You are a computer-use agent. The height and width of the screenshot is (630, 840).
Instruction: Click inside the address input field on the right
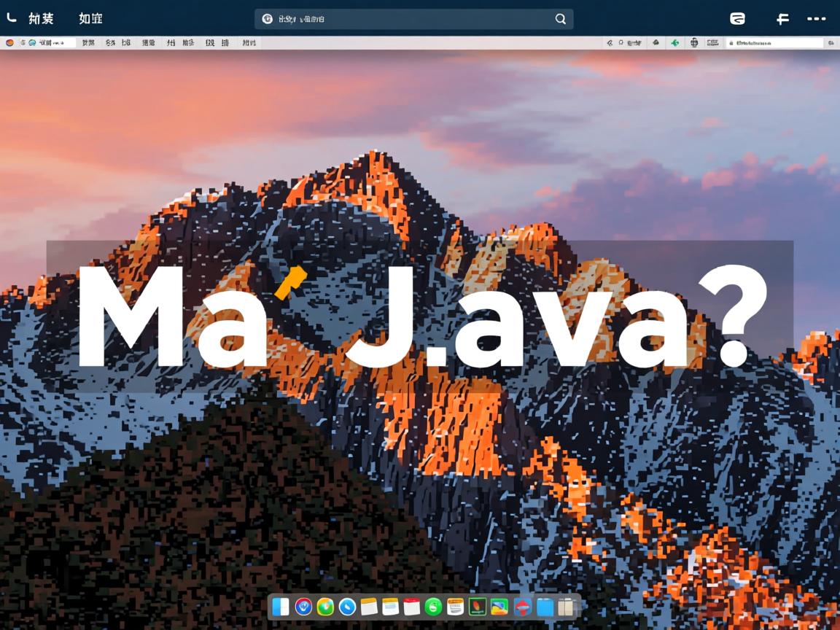tap(773, 42)
